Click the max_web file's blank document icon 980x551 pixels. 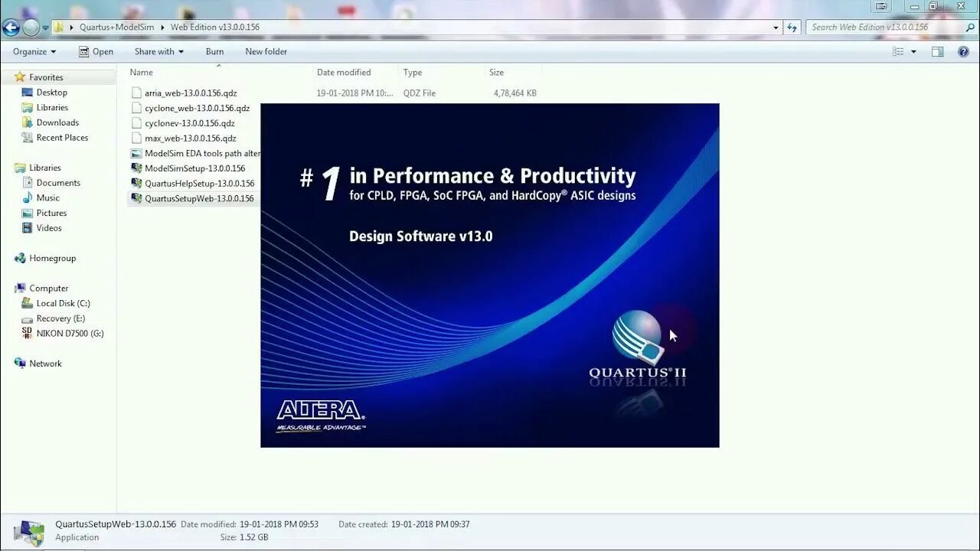(x=136, y=138)
